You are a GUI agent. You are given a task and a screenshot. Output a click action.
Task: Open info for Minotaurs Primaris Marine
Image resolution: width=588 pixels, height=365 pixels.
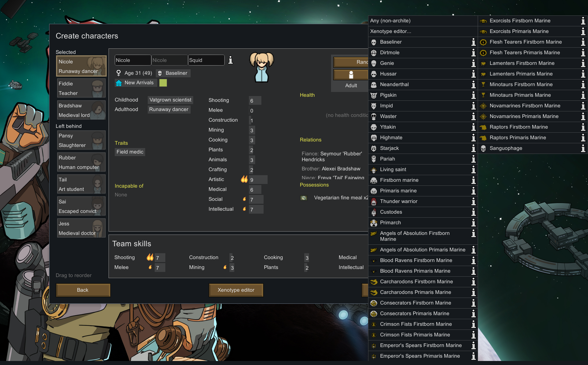pyautogui.click(x=583, y=95)
